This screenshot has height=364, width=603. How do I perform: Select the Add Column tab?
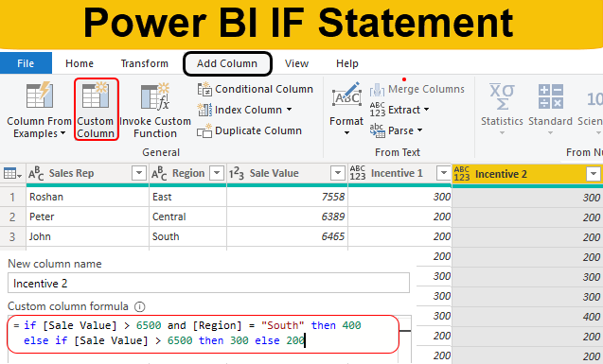pyautogui.click(x=227, y=63)
